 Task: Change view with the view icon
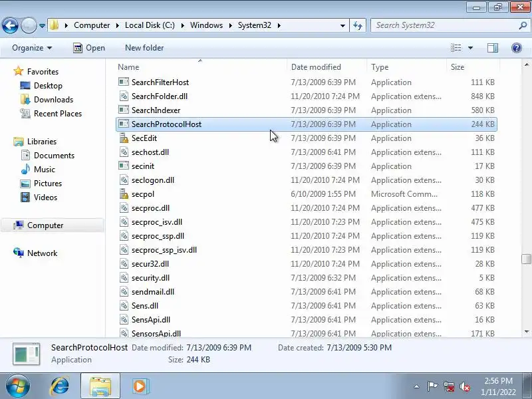[456, 48]
